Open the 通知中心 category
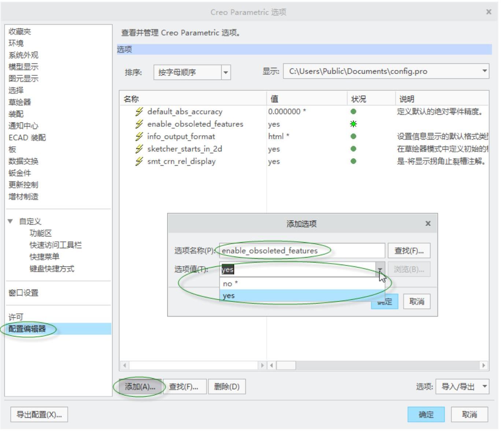Screen dimensions: 504x431 [x=23, y=126]
